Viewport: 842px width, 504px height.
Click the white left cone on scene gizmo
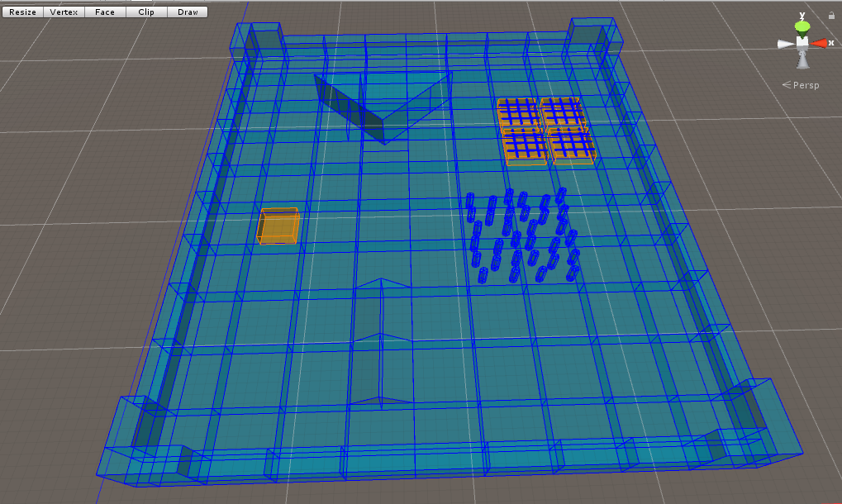(785, 43)
